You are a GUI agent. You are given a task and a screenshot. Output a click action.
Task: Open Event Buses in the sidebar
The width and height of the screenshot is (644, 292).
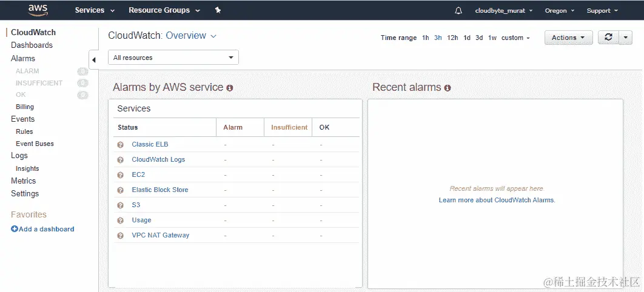click(x=35, y=144)
